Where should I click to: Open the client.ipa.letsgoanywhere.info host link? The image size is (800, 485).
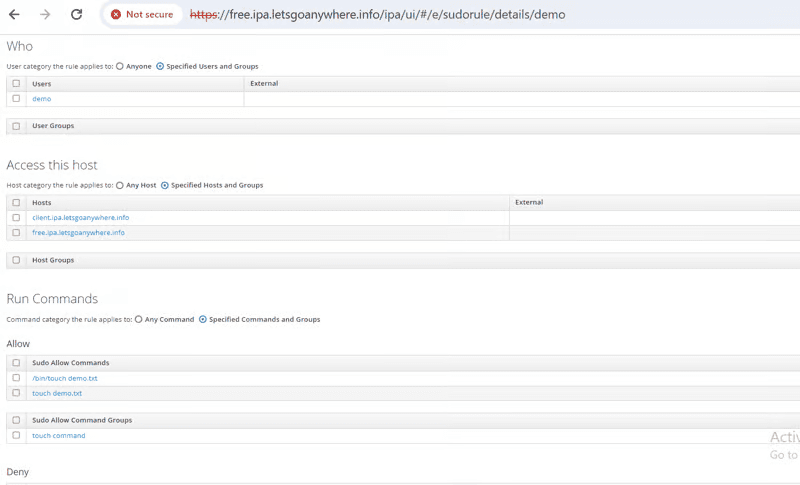[x=80, y=217]
